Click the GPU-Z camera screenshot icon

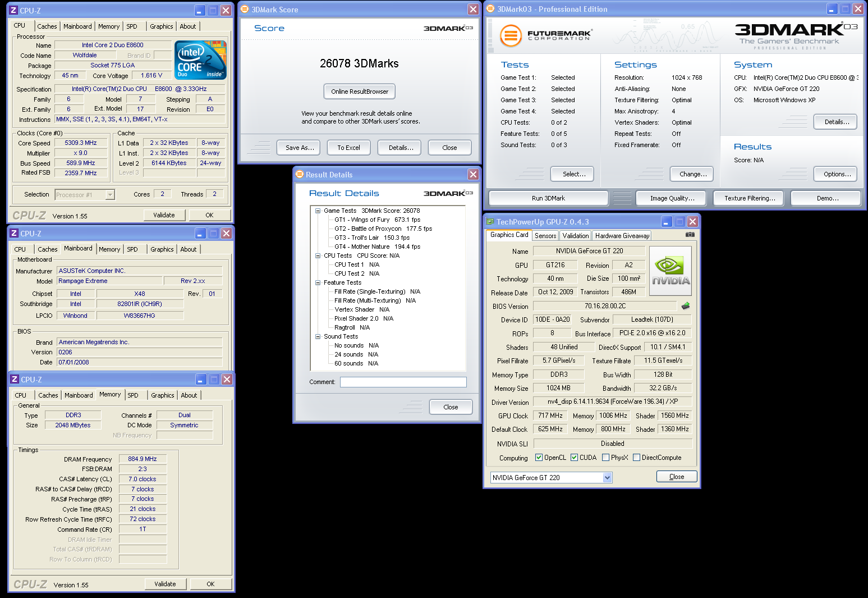click(690, 235)
